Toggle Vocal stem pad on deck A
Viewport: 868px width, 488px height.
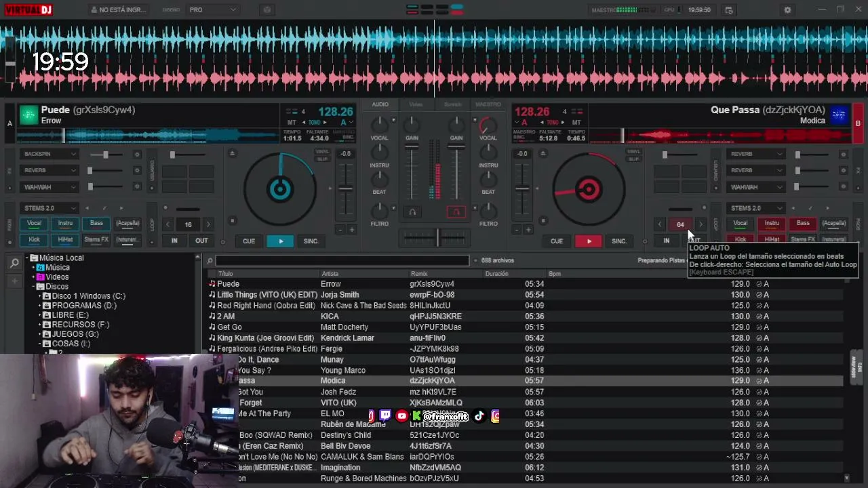point(34,223)
